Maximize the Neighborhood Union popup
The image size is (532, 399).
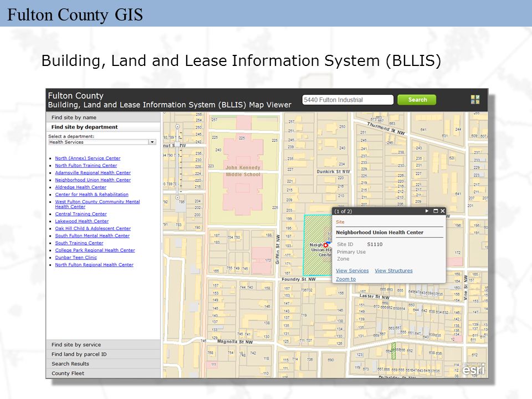tap(436, 211)
